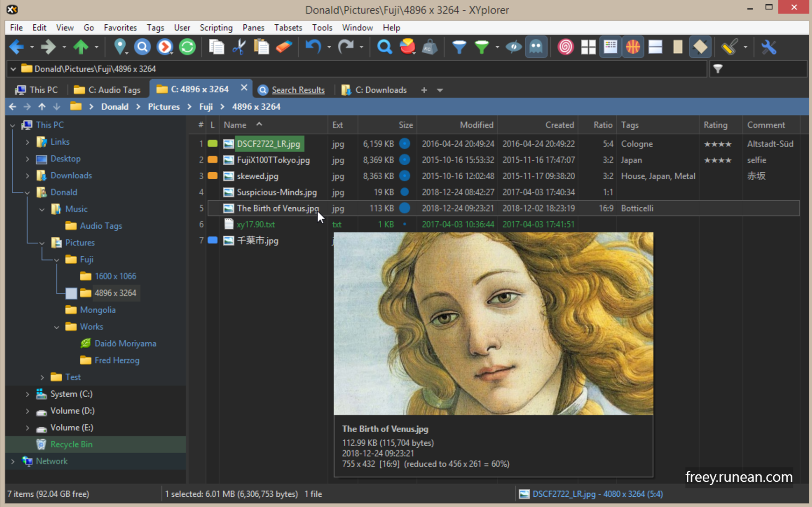
Task: Open the Hotlist location pin icon
Action: (120, 47)
